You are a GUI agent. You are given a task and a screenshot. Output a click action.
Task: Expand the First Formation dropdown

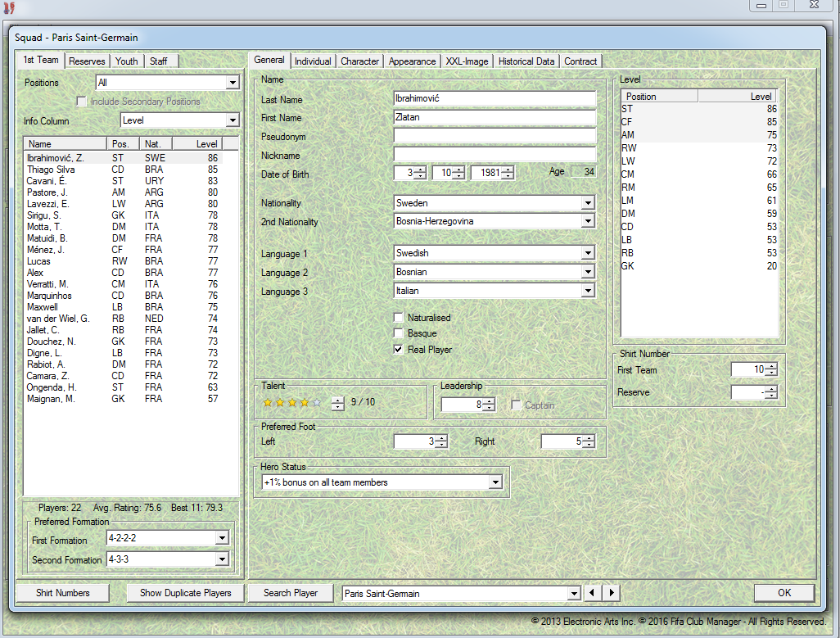[x=222, y=538]
